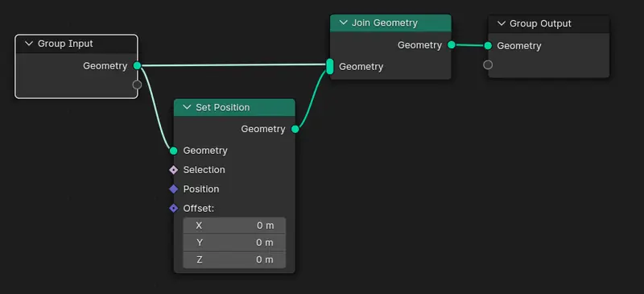Collapse the Group Input node chevron
This screenshot has width=644, height=294.
(29, 43)
